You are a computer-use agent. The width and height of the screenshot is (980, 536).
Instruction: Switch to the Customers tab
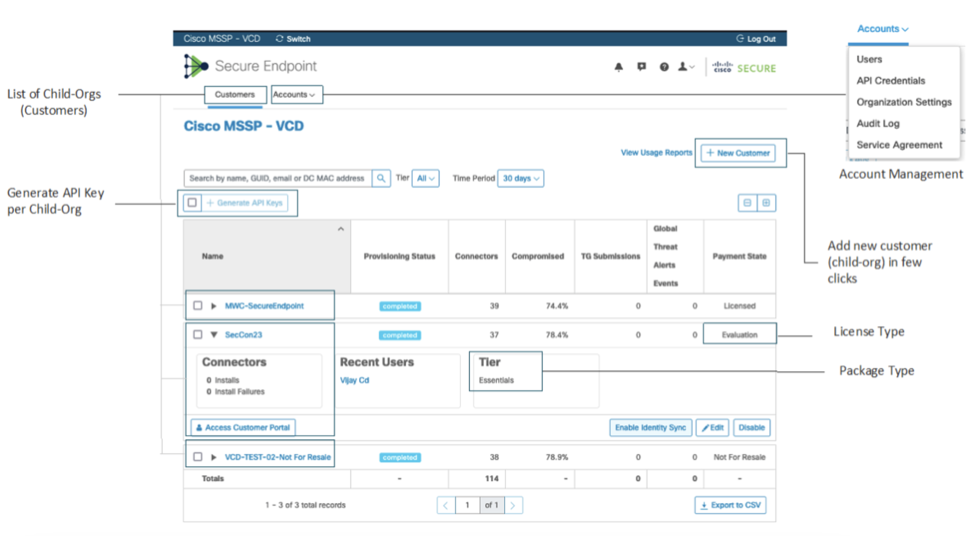point(235,95)
